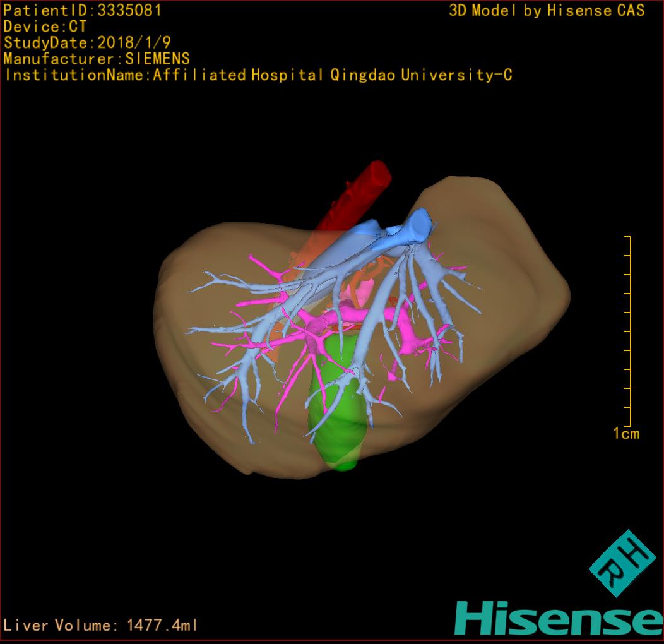Screen dimensions: 664x644
Task: Click the StudyDate:2018/1/9 text
Action: 87,43
